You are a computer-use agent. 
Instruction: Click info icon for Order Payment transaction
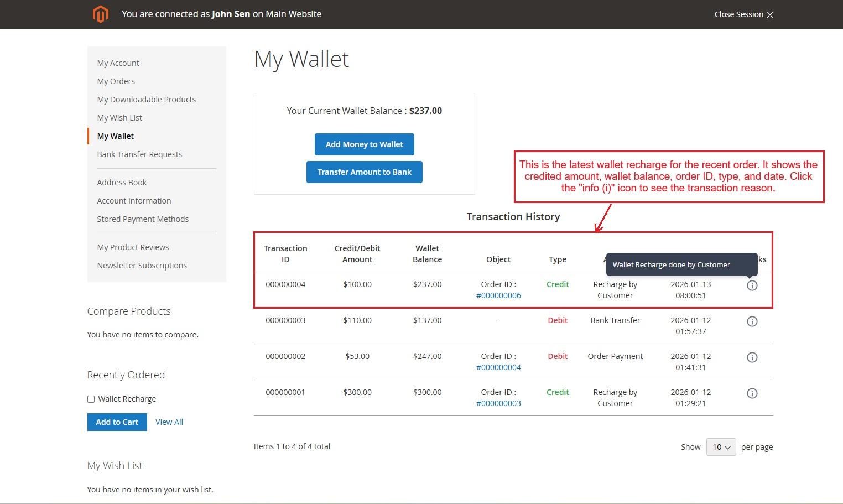pyautogui.click(x=752, y=357)
